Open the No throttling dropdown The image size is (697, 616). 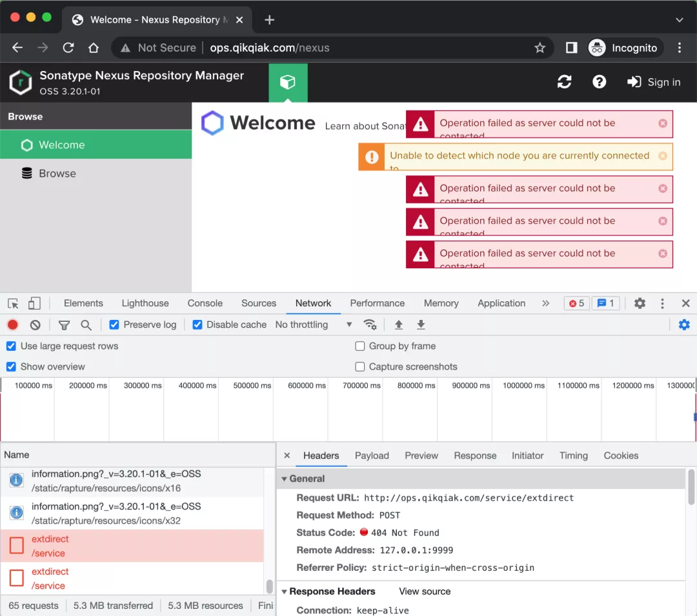pos(314,325)
